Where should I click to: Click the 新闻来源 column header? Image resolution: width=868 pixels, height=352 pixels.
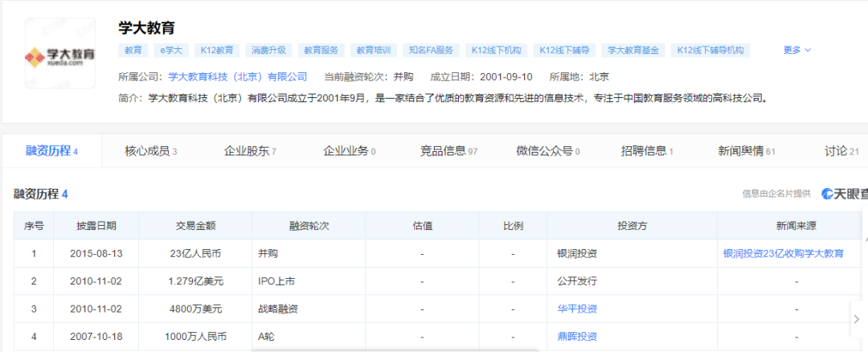(796, 226)
